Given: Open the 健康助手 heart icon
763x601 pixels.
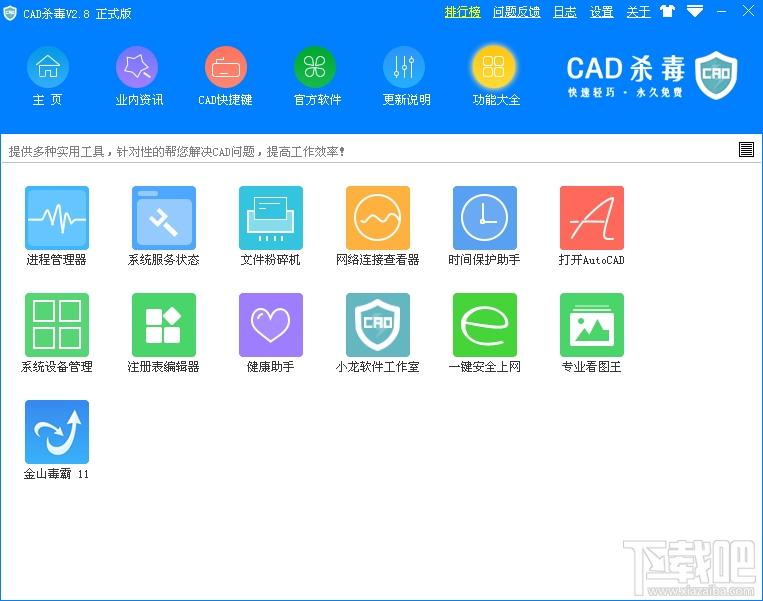Looking at the screenshot, I should click(271, 325).
